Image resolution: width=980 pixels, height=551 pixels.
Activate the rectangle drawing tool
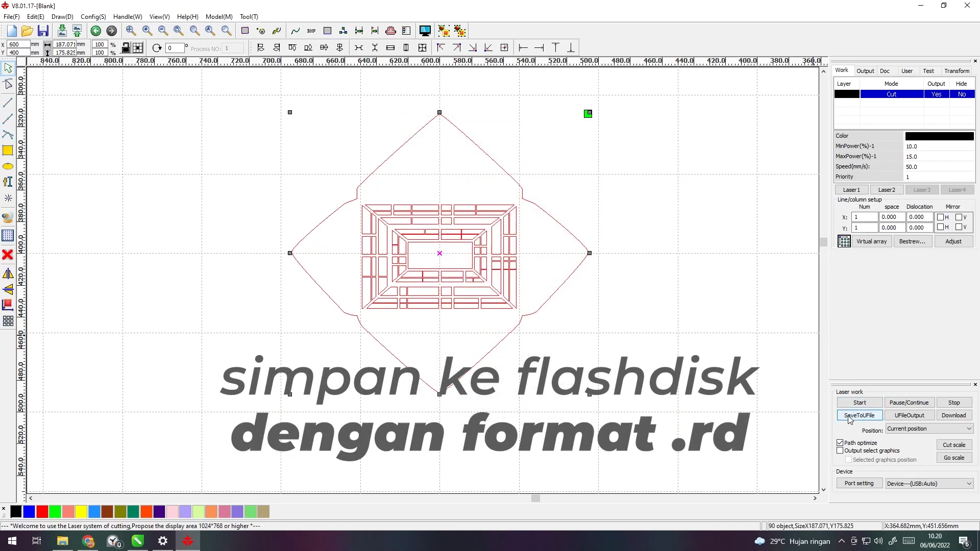pos(8,151)
